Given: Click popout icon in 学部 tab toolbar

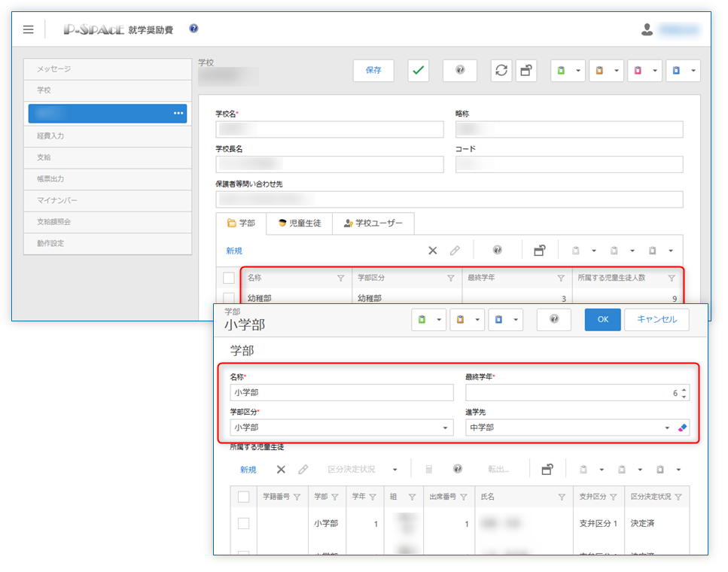Looking at the screenshot, I should [540, 251].
